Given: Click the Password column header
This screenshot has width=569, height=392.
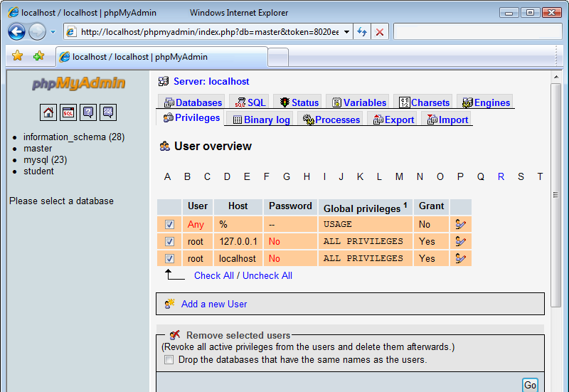Looking at the screenshot, I should 290,206.
